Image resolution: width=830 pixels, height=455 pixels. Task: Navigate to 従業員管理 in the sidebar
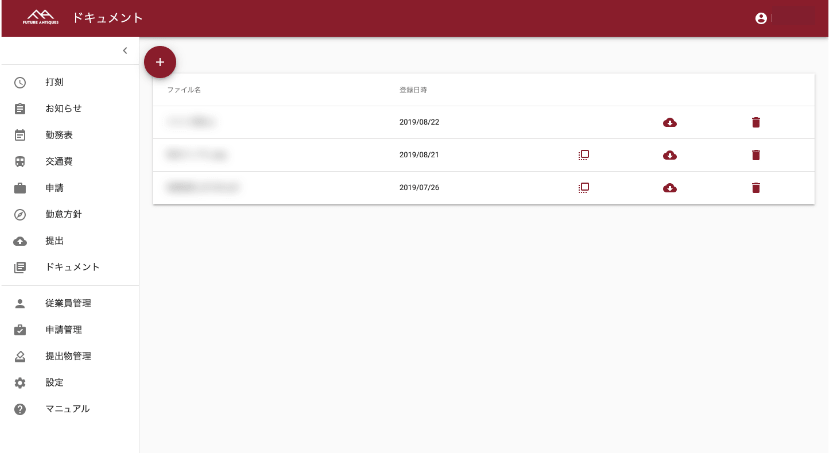pyautogui.click(x=68, y=303)
